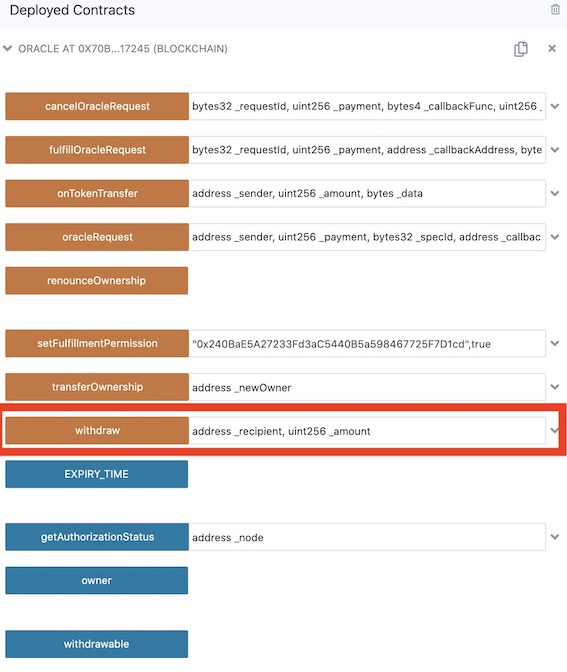Click the trash icon beside Deployed Contracts

[x=555, y=9]
